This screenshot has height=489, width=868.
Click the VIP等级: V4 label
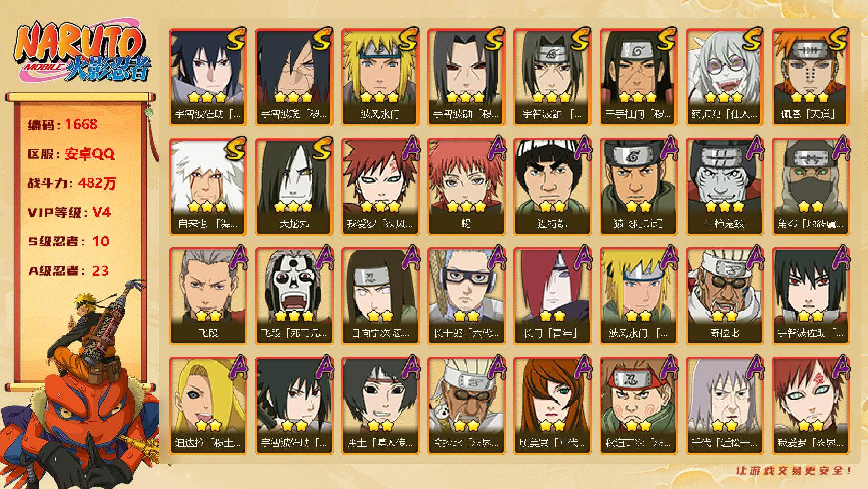(69, 213)
